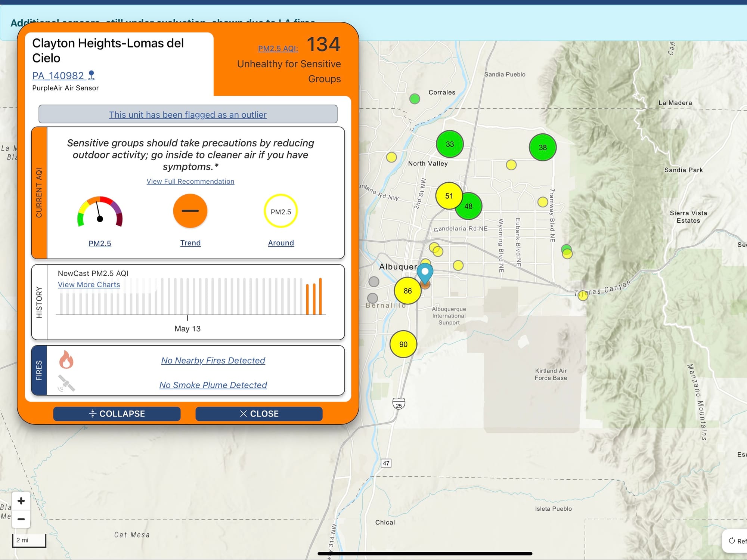Zoom out with the minus button
The height and width of the screenshot is (560, 747).
(21, 519)
